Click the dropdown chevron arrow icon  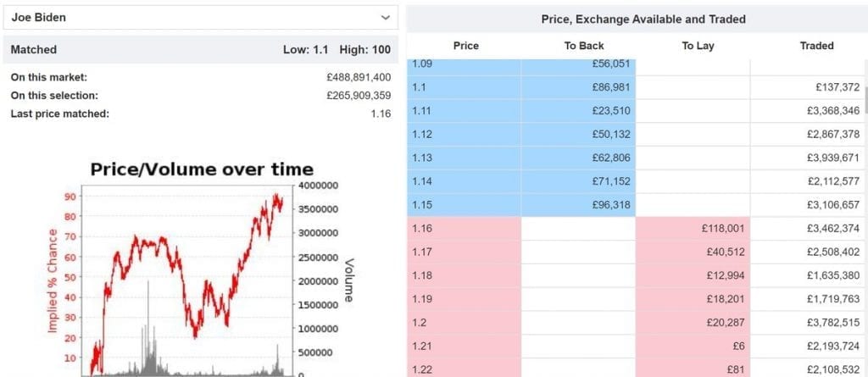[x=386, y=18]
